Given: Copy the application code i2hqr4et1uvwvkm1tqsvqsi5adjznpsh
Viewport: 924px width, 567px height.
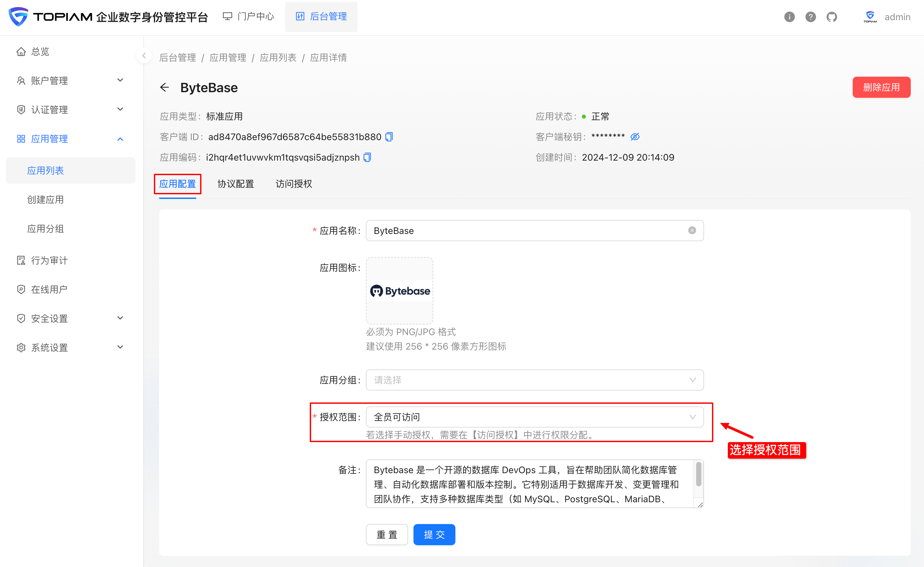Looking at the screenshot, I should coord(367,157).
